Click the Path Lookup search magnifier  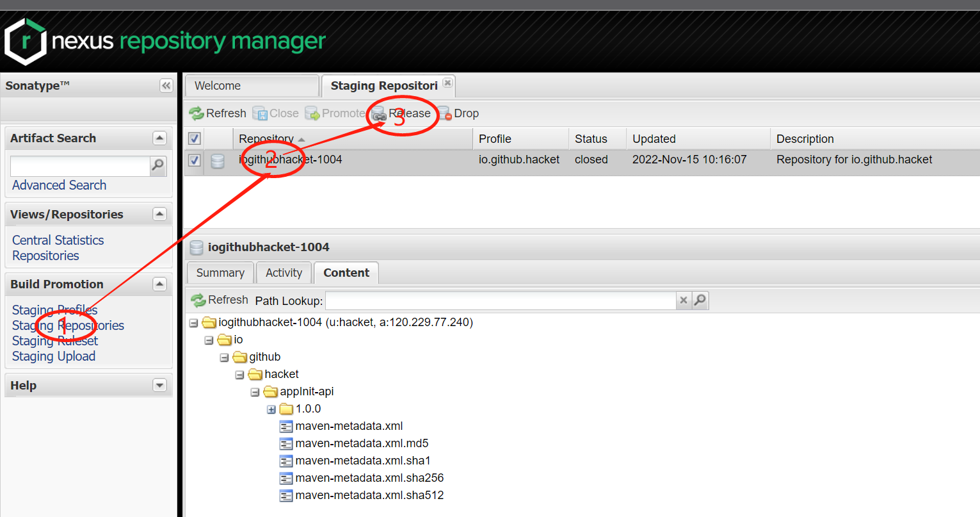coord(700,300)
